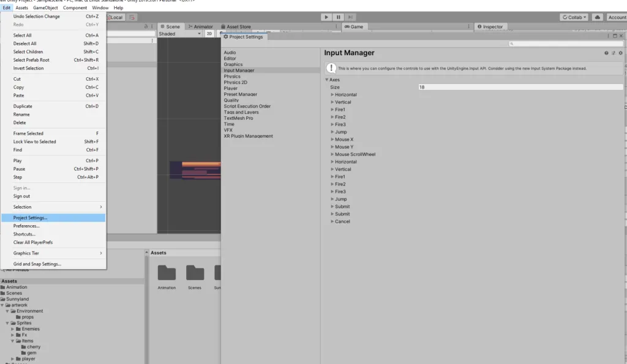Open the Project Settings window options menu

point(608,36)
